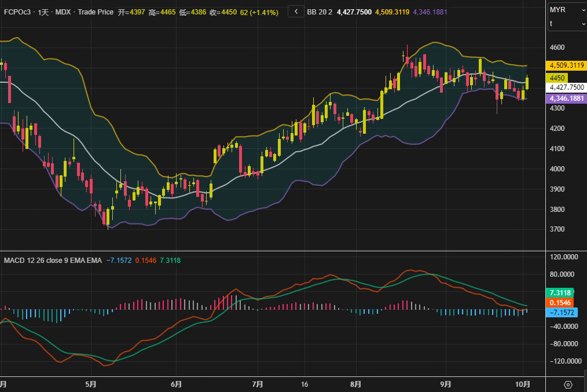
Task: Expand the 't' dropdown below MYR
Action: 567,23
